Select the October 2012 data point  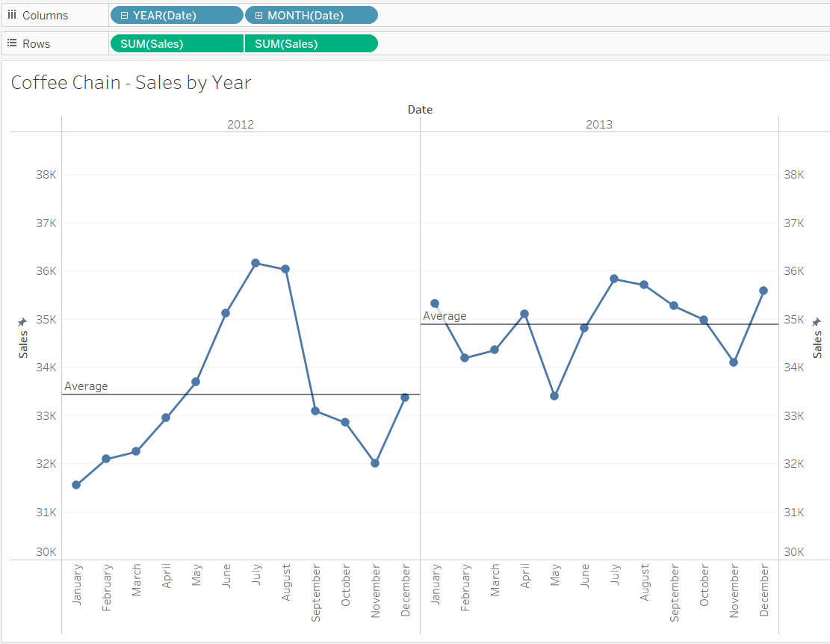click(345, 422)
